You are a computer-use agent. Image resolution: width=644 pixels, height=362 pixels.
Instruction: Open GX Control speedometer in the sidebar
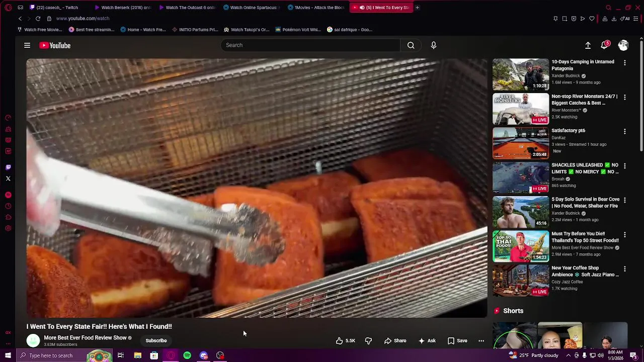coord(8,118)
